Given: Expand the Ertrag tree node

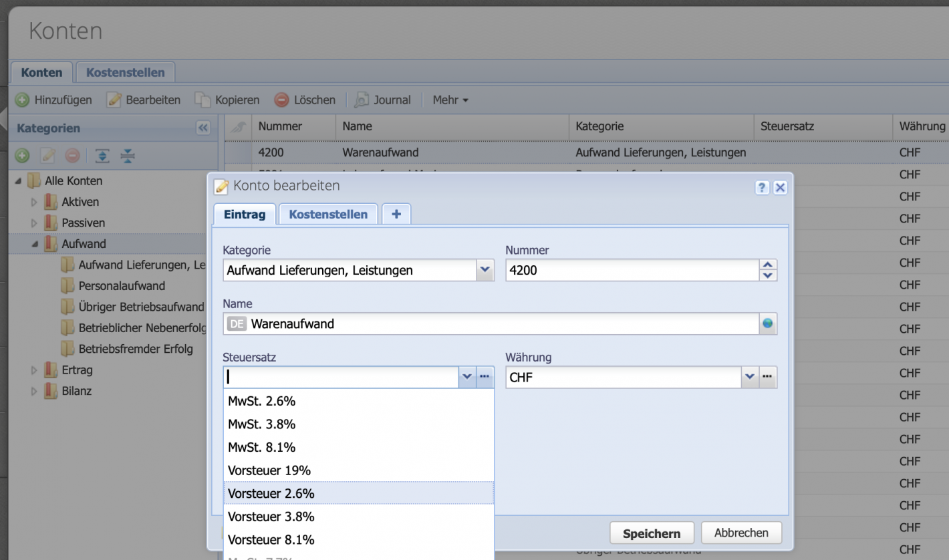Looking at the screenshot, I should [33, 370].
